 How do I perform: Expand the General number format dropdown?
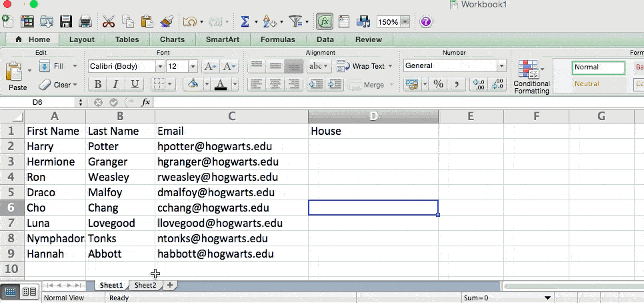[x=501, y=65]
